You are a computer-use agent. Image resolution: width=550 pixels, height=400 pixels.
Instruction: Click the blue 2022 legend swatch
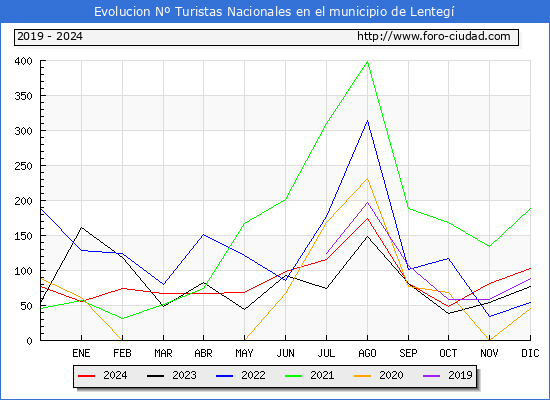(x=224, y=376)
